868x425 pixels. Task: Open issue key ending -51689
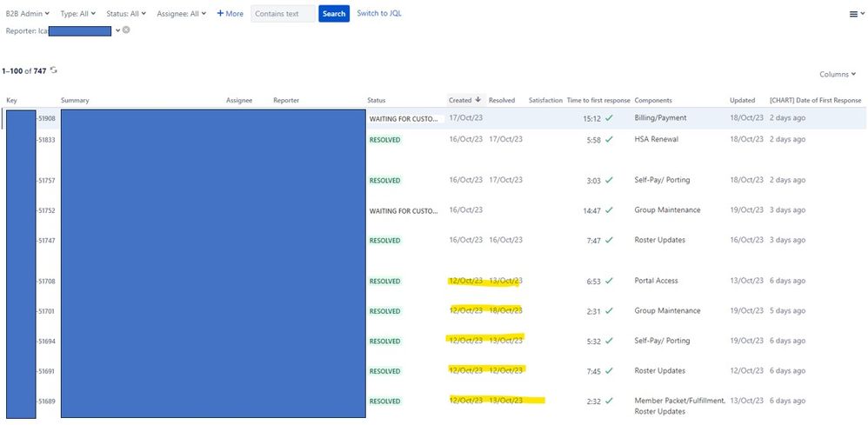[46, 402]
